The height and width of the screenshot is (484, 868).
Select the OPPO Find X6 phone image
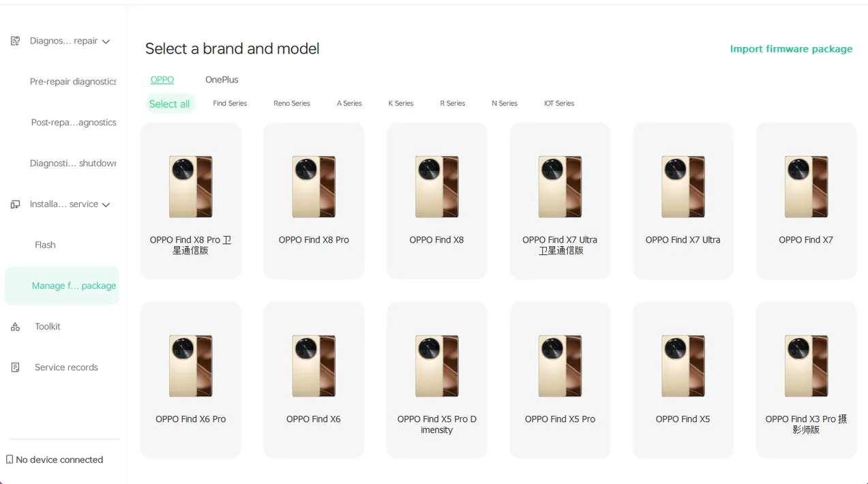[x=314, y=366]
